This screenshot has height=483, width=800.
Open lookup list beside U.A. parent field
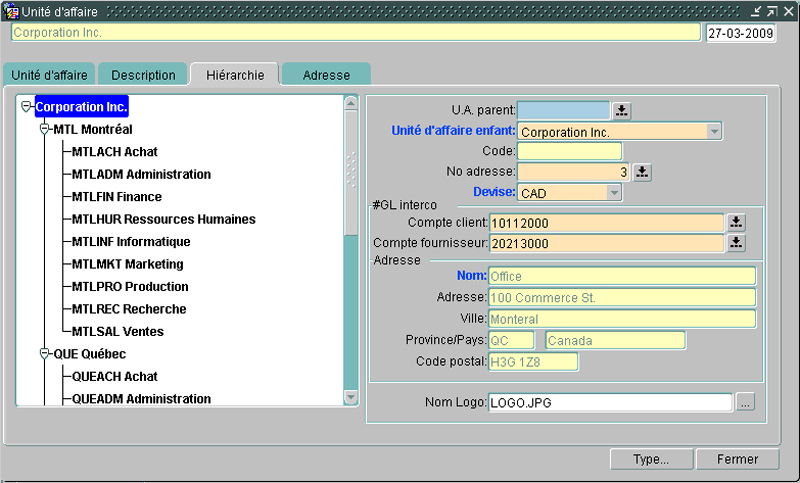coord(621,110)
